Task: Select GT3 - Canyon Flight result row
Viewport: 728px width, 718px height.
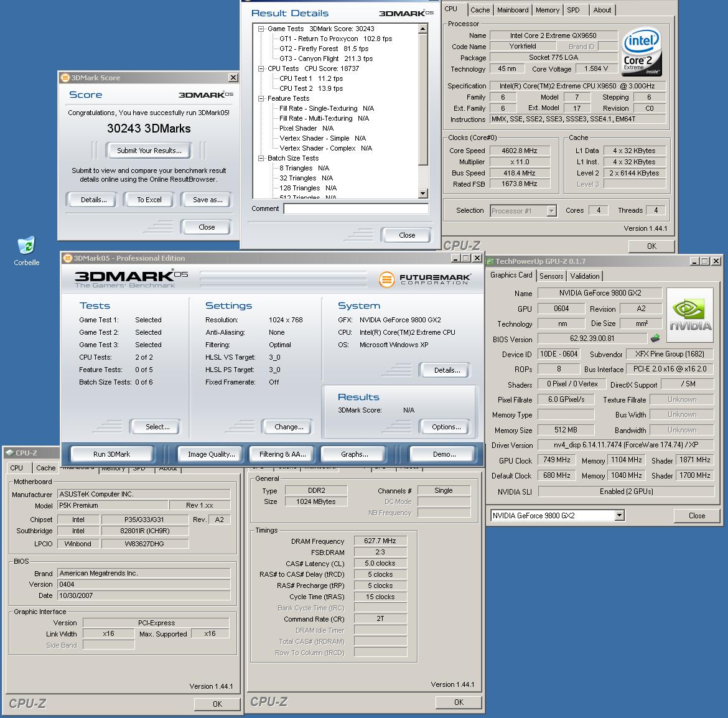Action: (x=325, y=58)
